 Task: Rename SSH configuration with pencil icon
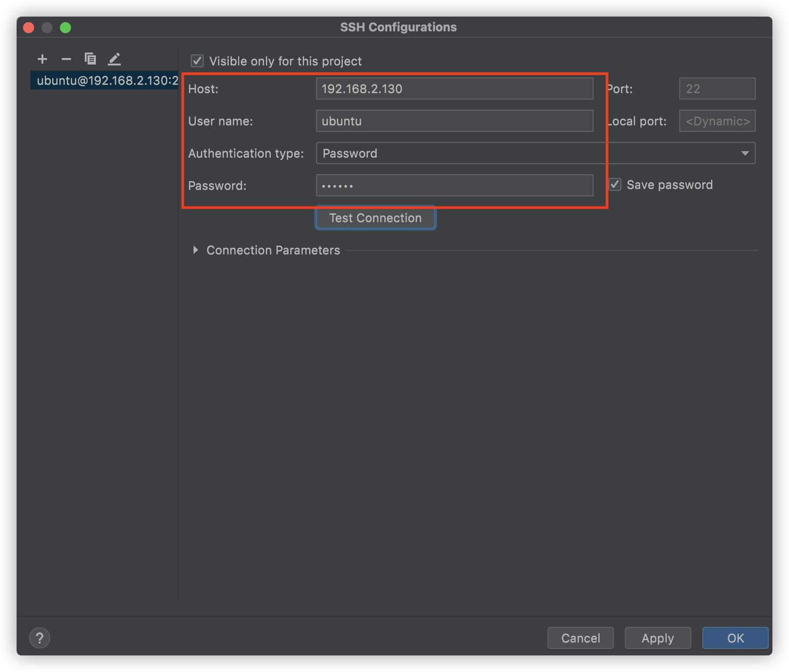pos(114,59)
